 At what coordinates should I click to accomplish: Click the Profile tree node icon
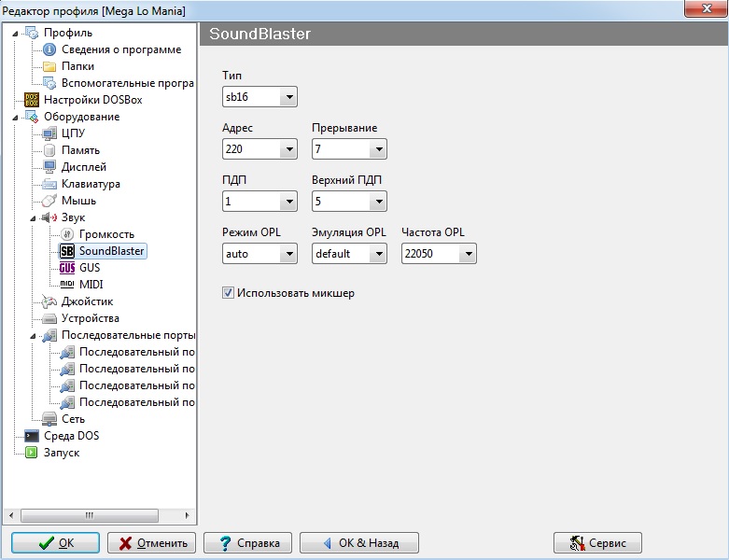[x=32, y=33]
